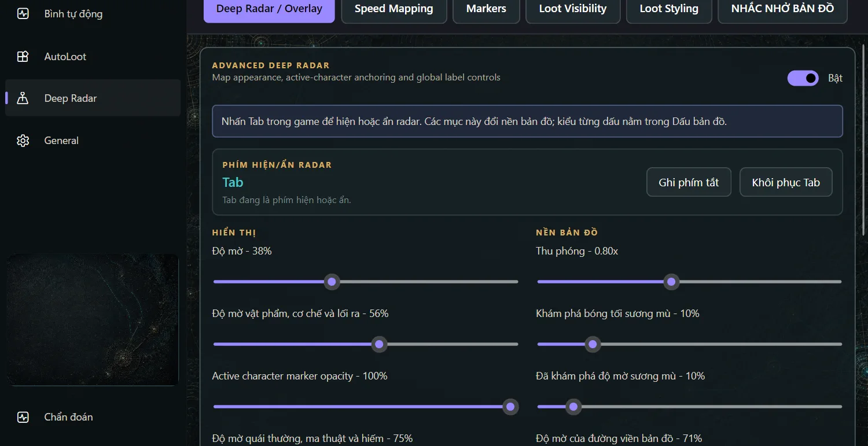
Task: Open the Chẩn đoán section
Action: point(93,417)
